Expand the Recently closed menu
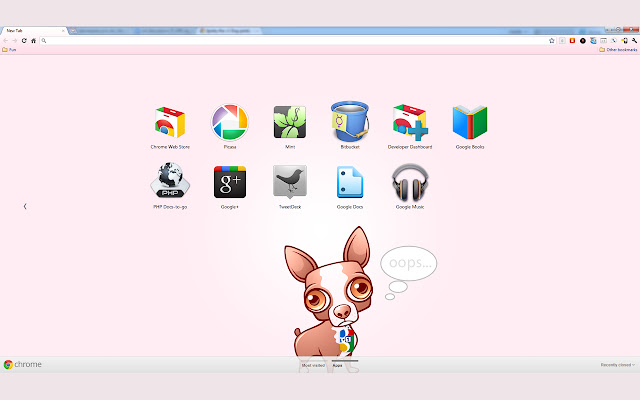The width and height of the screenshot is (640, 400). [x=618, y=365]
